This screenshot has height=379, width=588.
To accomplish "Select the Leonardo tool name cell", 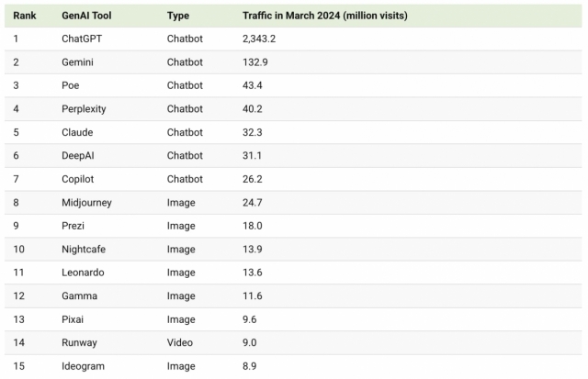I will point(83,273).
